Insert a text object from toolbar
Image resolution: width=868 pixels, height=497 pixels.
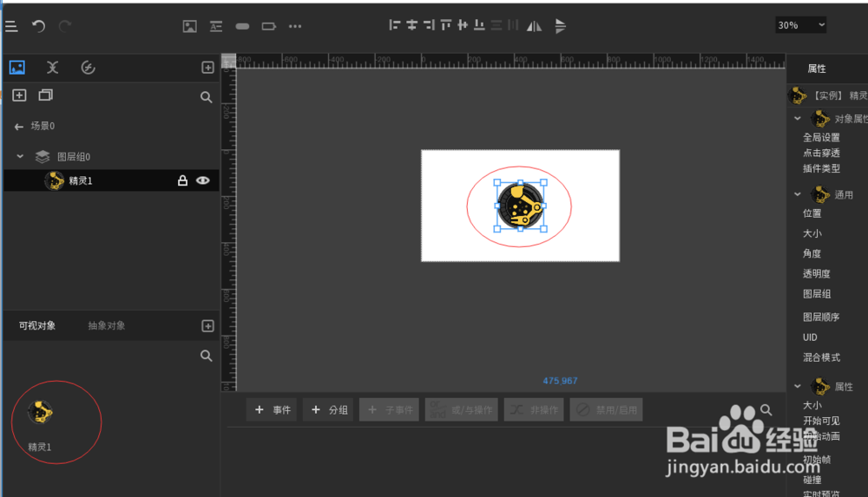coord(216,26)
